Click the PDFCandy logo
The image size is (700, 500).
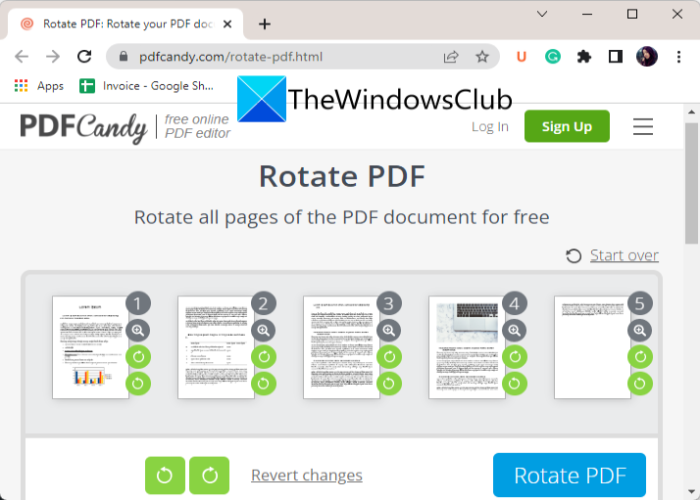83,127
